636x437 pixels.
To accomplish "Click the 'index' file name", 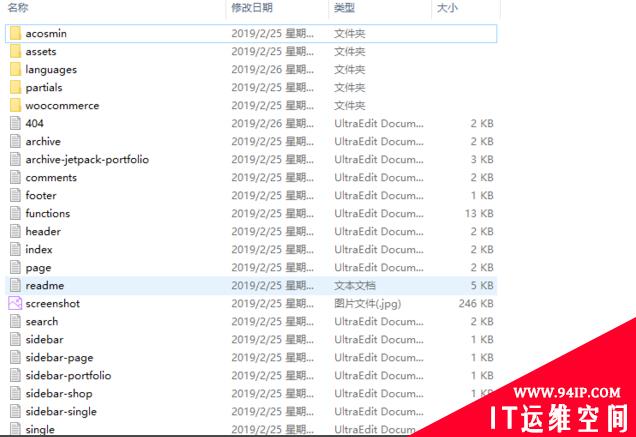I will click(x=39, y=249).
